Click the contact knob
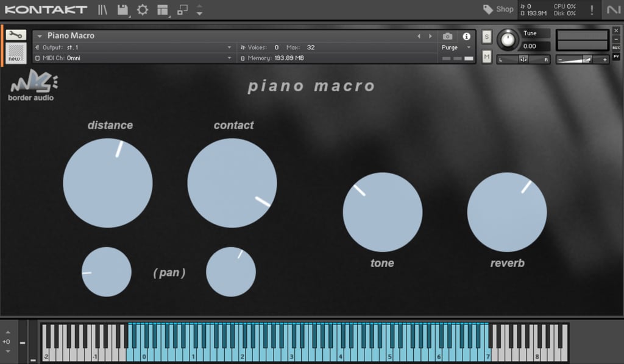624x364 pixels. pos(232,183)
